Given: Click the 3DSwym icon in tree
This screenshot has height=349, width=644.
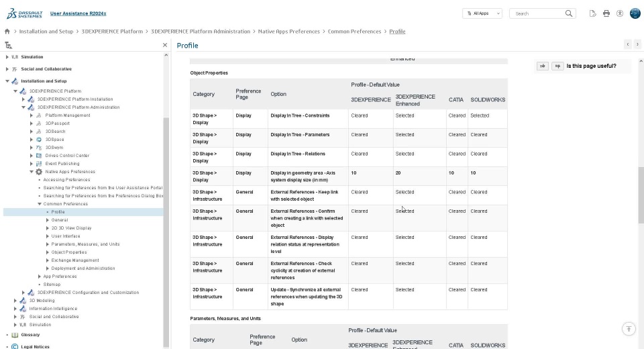Looking at the screenshot, I should (x=39, y=148).
